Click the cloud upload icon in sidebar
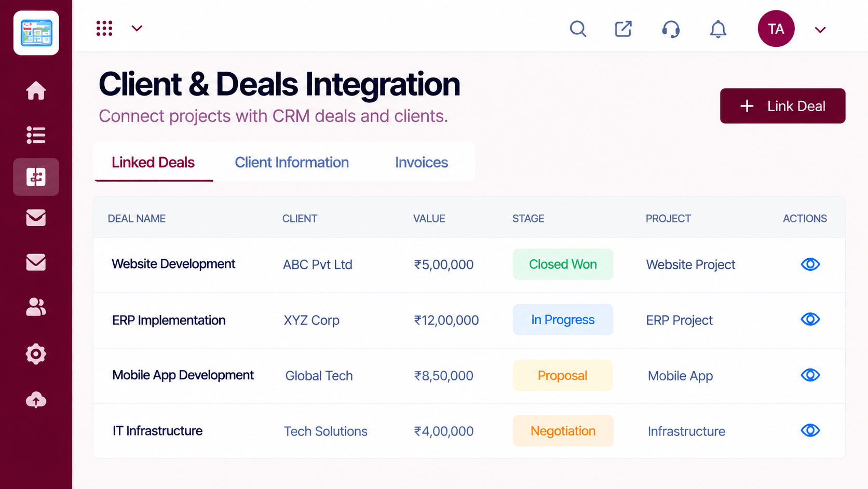 [36, 400]
